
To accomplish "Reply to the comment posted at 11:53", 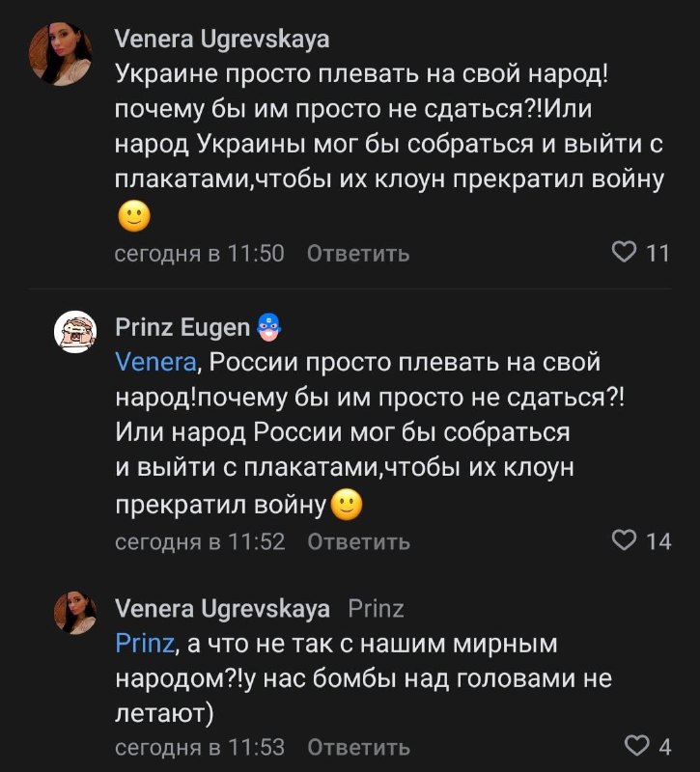I will coord(358,747).
